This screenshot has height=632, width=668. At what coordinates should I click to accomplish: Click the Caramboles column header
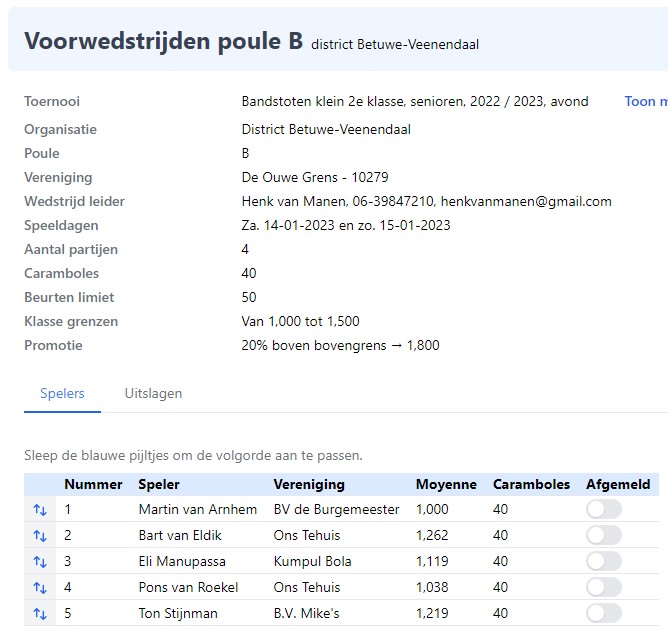point(531,485)
